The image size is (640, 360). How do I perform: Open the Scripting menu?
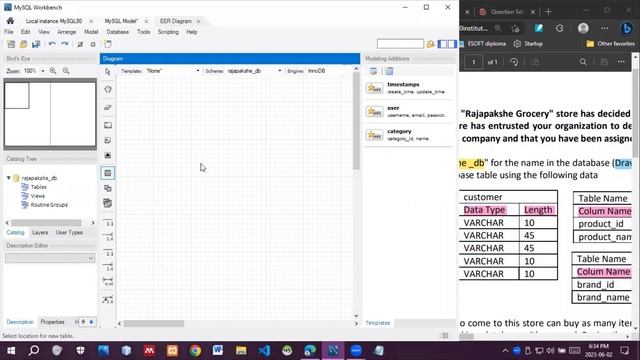pyautogui.click(x=168, y=32)
